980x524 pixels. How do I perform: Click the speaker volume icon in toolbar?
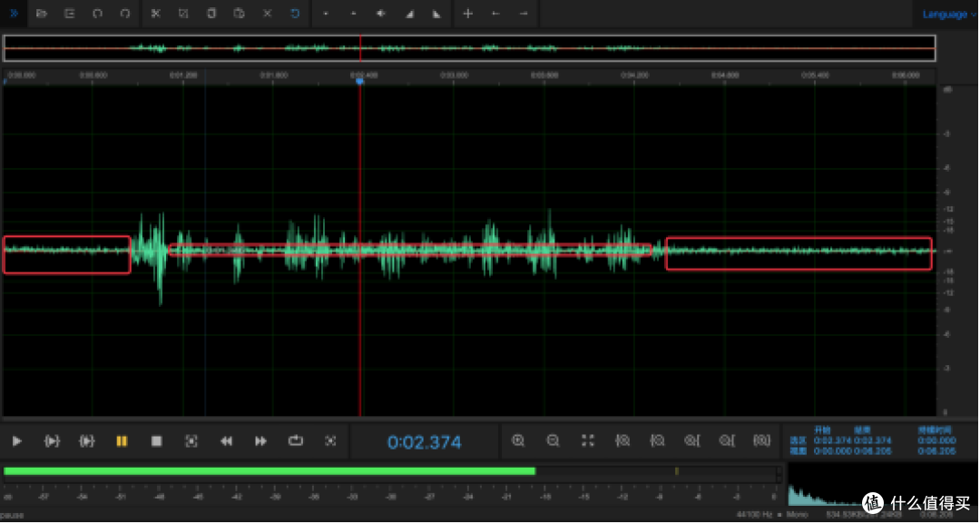pos(380,13)
